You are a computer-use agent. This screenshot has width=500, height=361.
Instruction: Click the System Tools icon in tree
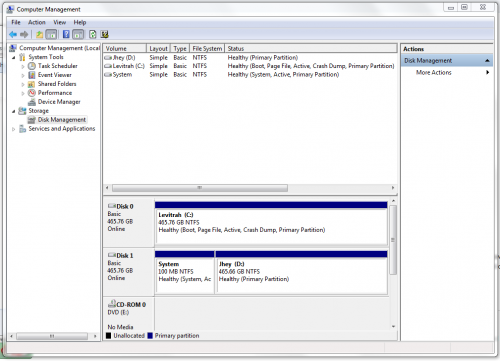click(22, 57)
